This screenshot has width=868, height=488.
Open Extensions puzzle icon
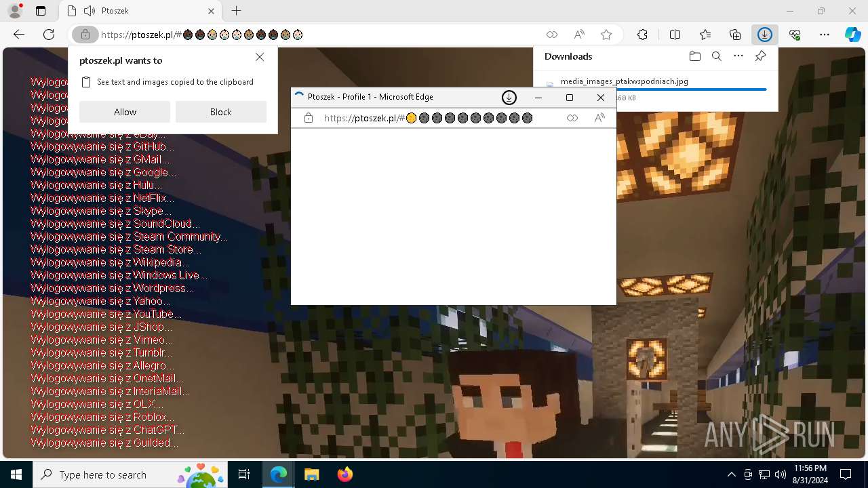pyautogui.click(x=642, y=35)
